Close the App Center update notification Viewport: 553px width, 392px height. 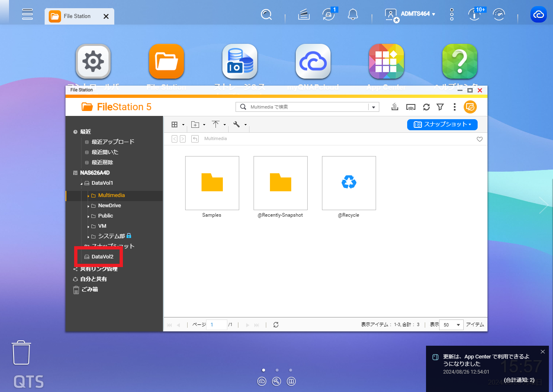pos(542,352)
